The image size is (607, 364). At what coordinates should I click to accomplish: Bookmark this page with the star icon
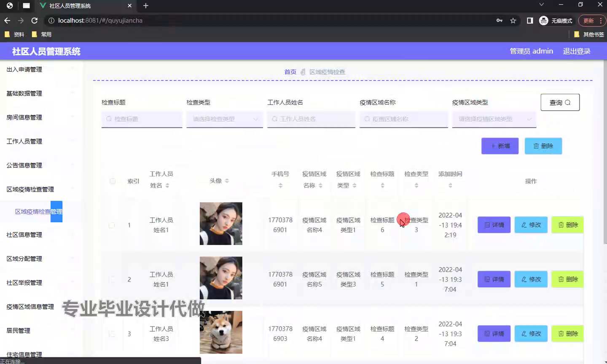[x=513, y=20]
